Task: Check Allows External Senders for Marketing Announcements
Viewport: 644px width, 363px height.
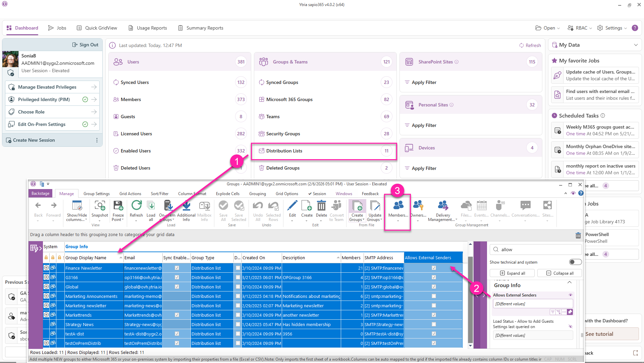Action: click(x=434, y=296)
